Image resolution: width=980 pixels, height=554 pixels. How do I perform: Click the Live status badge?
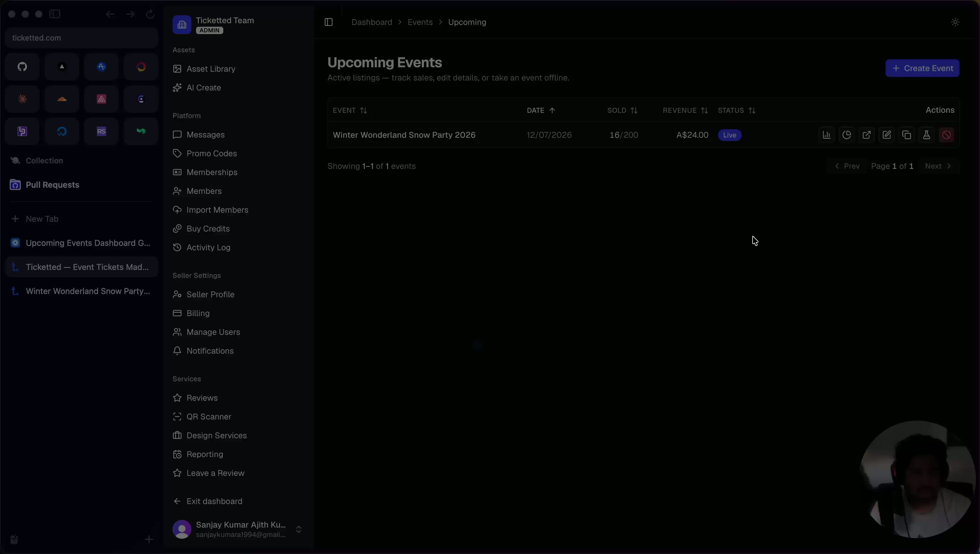729,135
